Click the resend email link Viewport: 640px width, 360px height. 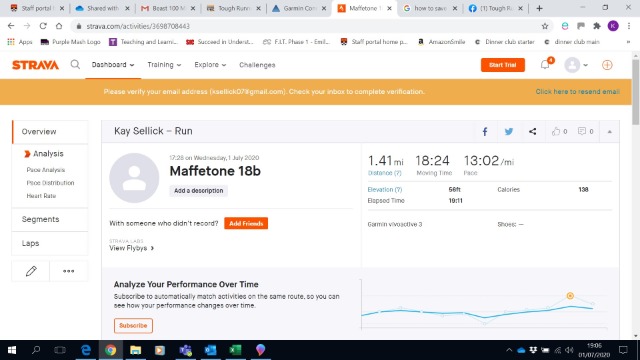577,91
